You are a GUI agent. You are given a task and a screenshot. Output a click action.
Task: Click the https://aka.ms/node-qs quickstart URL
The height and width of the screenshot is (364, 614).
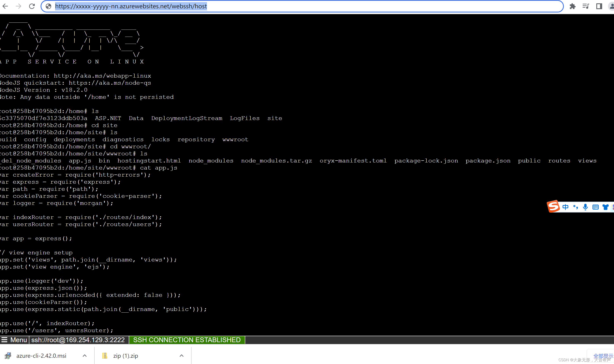coord(110,83)
